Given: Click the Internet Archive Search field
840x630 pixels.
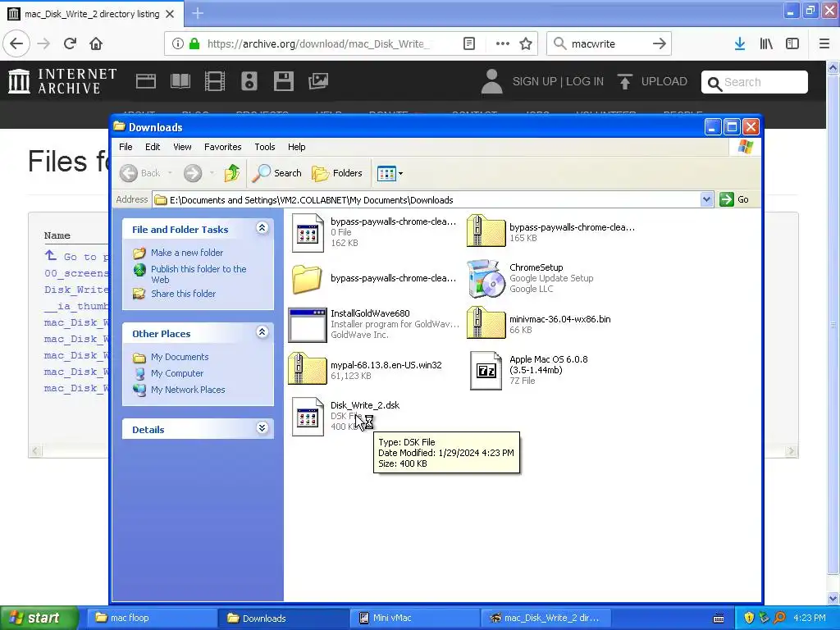Looking at the screenshot, I should (x=755, y=82).
